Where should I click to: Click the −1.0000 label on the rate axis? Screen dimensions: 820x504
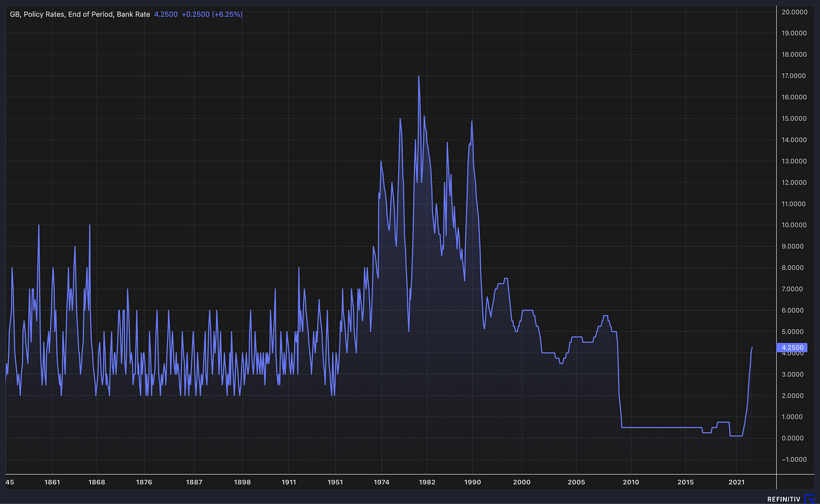[x=794, y=460]
